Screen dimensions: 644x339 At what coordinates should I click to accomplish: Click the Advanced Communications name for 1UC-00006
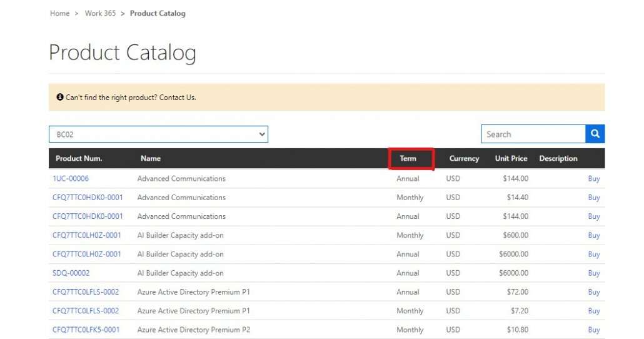coord(181,178)
